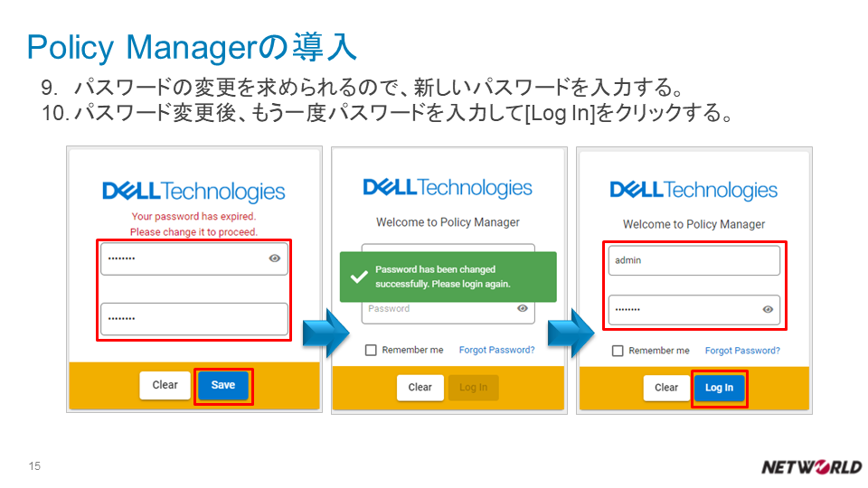Click the confirm new password field
This screenshot has height=488, width=868.
click(x=194, y=319)
